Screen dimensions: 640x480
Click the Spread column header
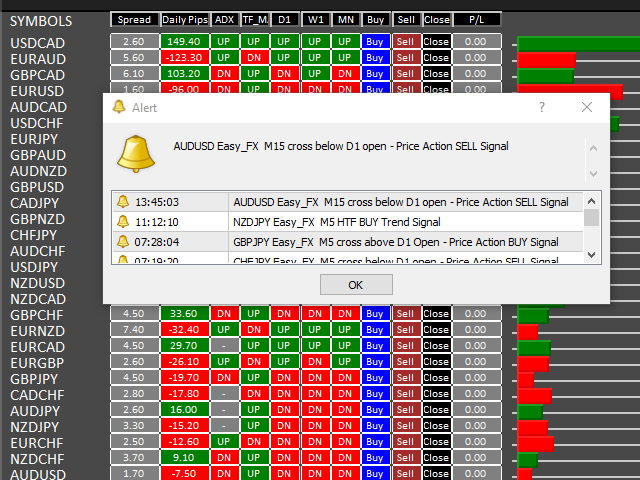(x=134, y=20)
